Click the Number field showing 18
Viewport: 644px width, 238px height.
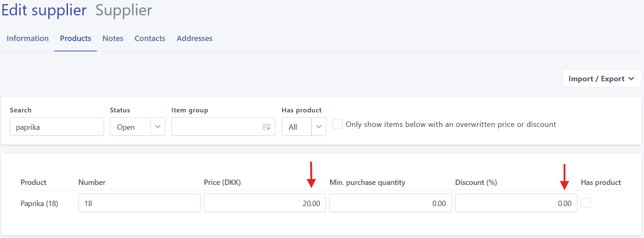[x=139, y=203]
